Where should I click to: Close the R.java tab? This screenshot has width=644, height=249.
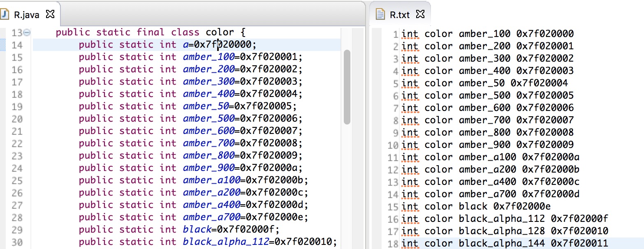pos(50,15)
